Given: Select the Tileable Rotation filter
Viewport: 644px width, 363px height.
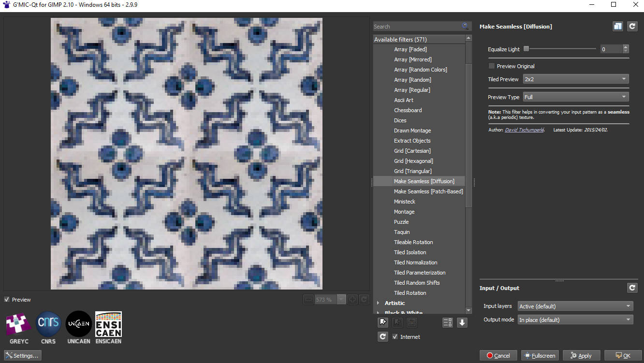Looking at the screenshot, I should (x=413, y=242).
